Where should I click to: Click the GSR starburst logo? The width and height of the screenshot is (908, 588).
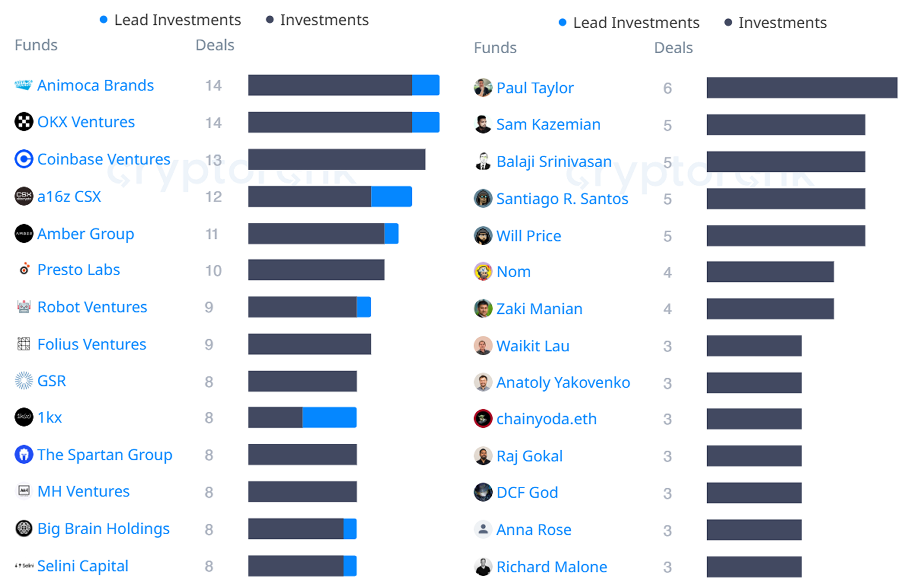[24, 381]
